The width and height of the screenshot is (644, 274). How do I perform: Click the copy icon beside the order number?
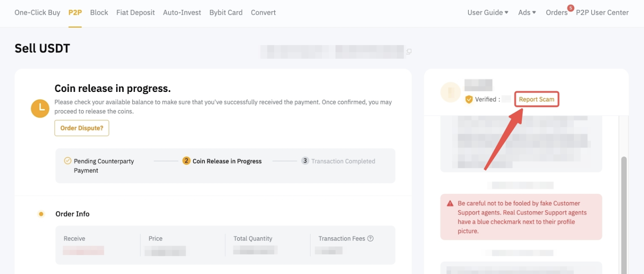[409, 52]
